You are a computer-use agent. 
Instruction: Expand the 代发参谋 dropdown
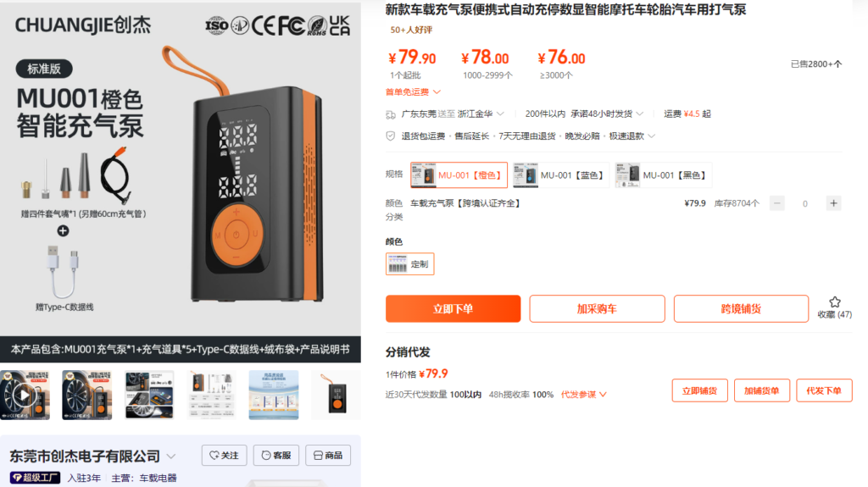(x=583, y=395)
